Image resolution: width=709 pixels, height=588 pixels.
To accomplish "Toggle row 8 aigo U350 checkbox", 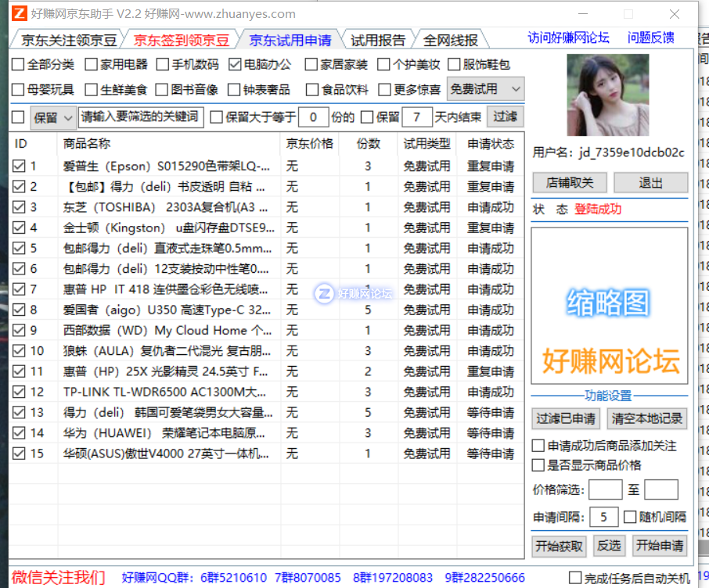I will [19, 310].
